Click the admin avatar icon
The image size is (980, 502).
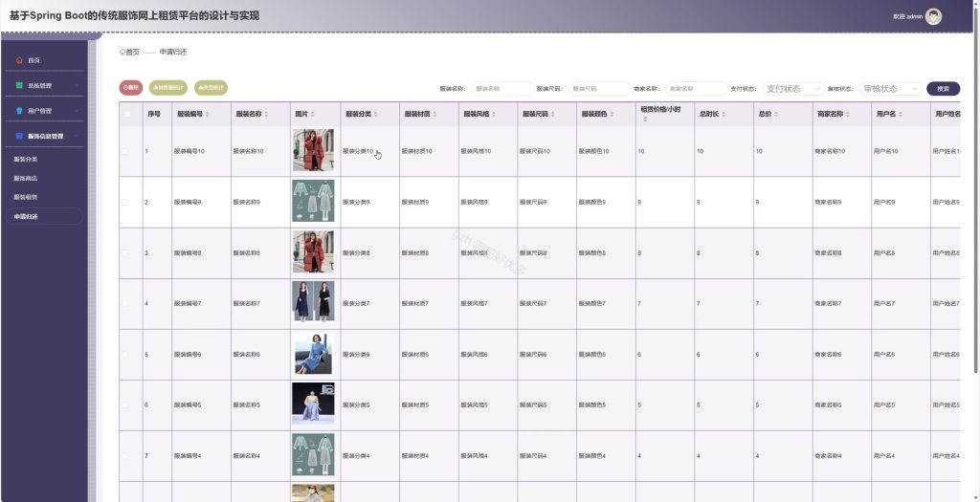point(934,17)
